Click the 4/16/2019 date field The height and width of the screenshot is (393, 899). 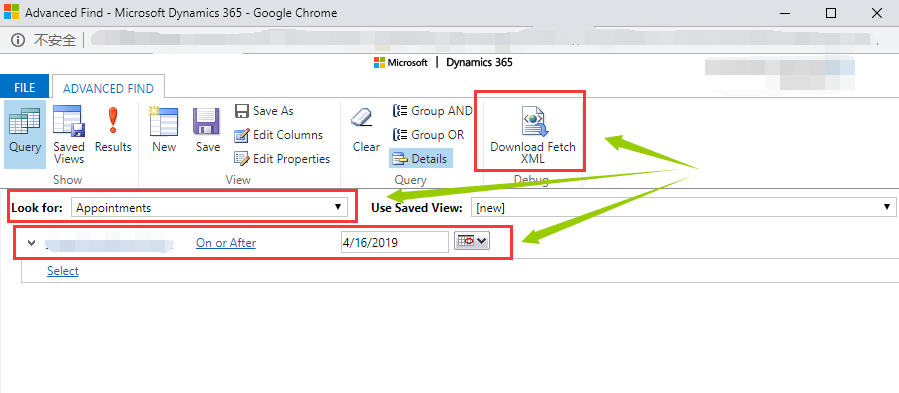point(394,242)
